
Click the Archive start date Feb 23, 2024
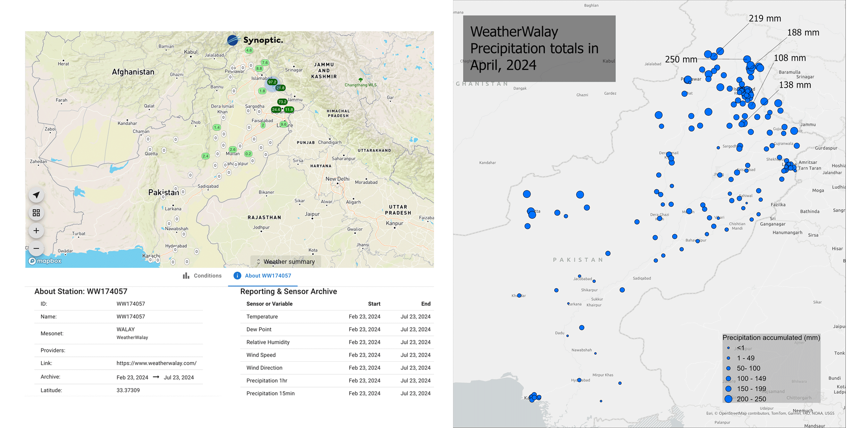(132, 377)
